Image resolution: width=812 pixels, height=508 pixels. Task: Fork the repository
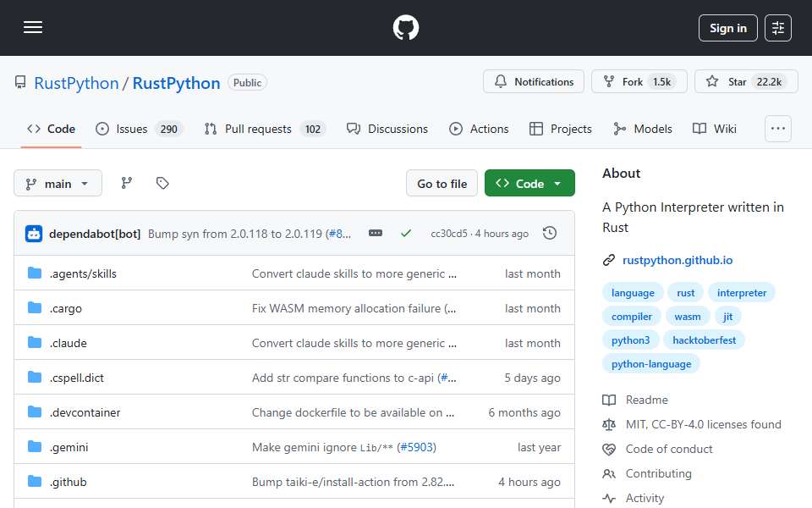click(x=639, y=82)
